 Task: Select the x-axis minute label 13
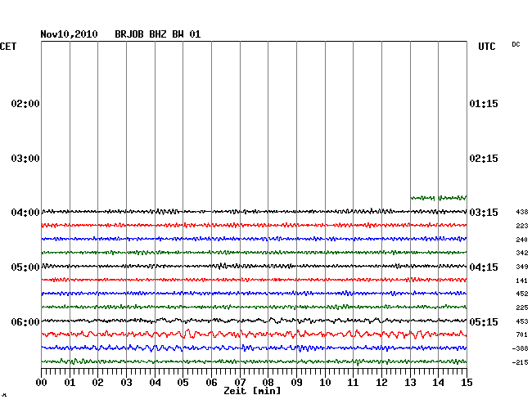coord(410,383)
